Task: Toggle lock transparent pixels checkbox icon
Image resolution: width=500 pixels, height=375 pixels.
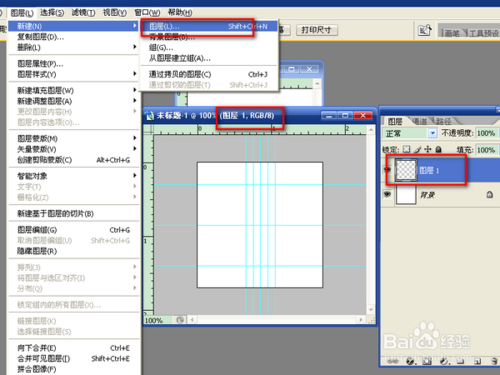Action: (406, 149)
